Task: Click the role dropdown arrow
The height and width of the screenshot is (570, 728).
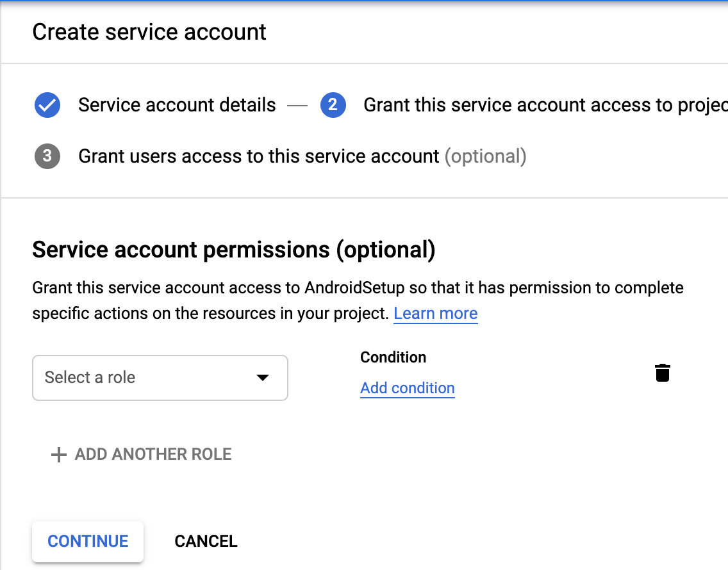Action: pos(262,378)
